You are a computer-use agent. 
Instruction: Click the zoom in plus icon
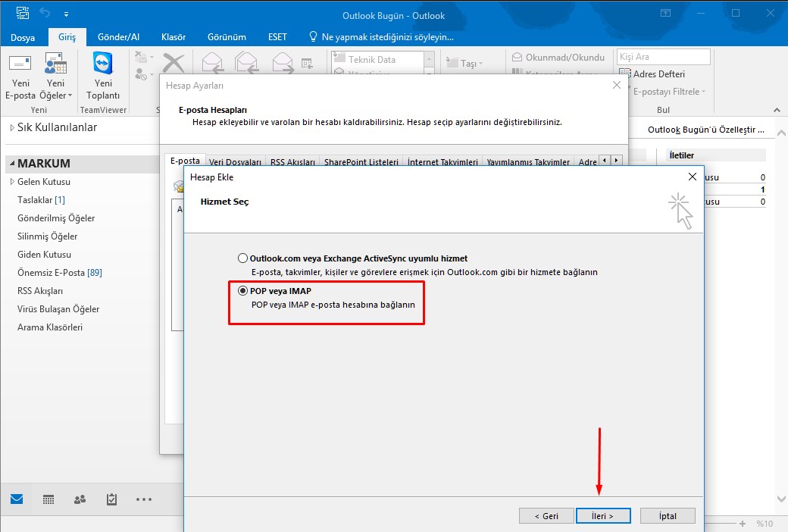tap(743, 524)
